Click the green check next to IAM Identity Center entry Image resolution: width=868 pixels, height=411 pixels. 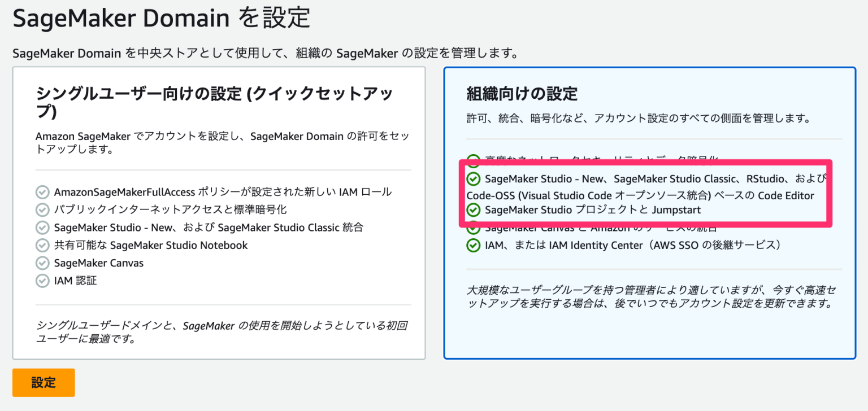coord(472,244)
